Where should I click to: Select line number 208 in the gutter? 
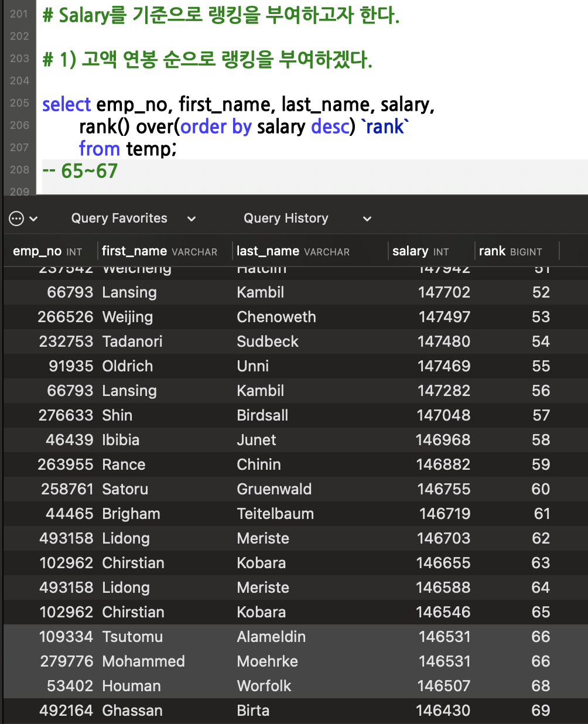19,169
